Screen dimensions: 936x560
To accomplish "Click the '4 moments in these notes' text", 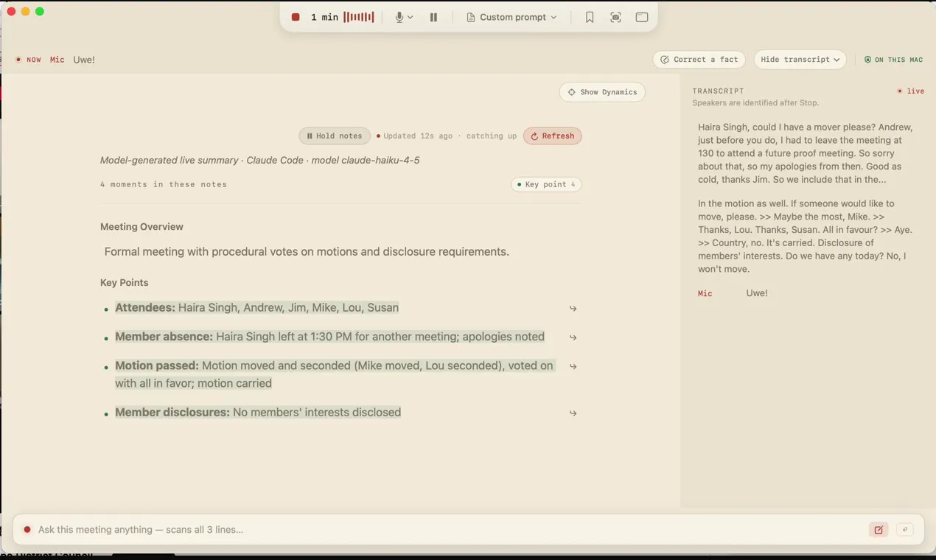I will click(x=164, y=184).
